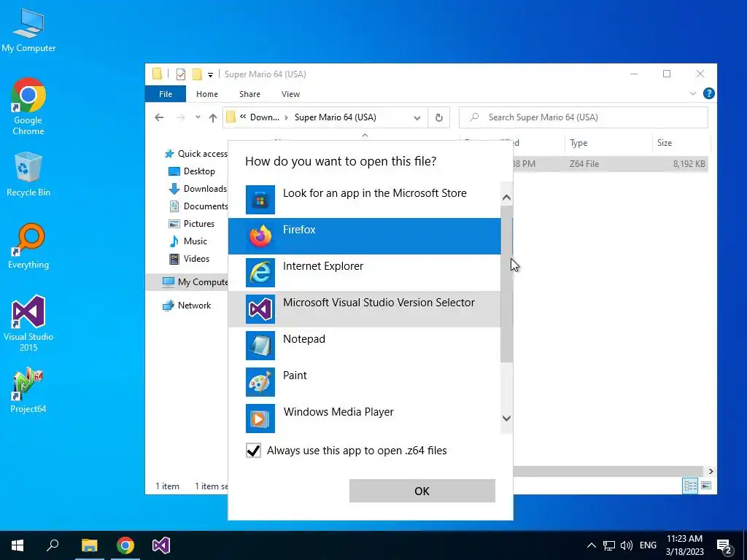Expand the ribbon with the chevron
This screenshot has width=747, height=560.
(693, 94)
